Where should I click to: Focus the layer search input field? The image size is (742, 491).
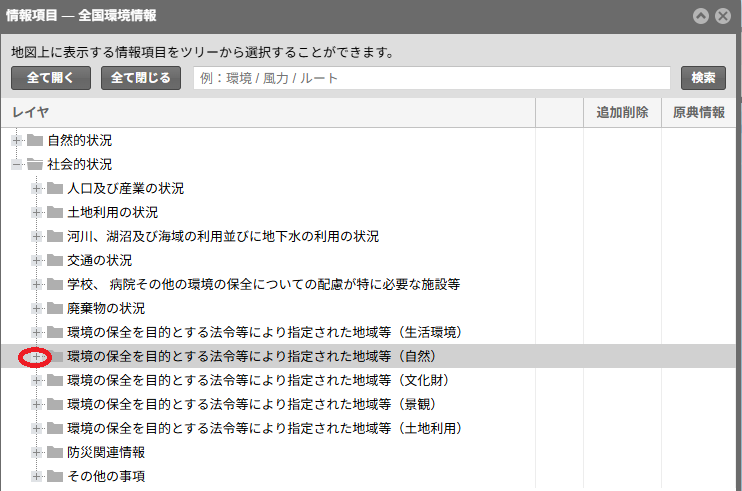pos(432,78)
